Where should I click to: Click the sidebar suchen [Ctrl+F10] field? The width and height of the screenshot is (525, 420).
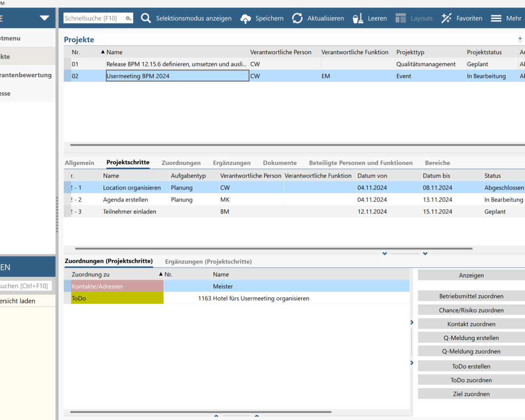tap(25, 286)
